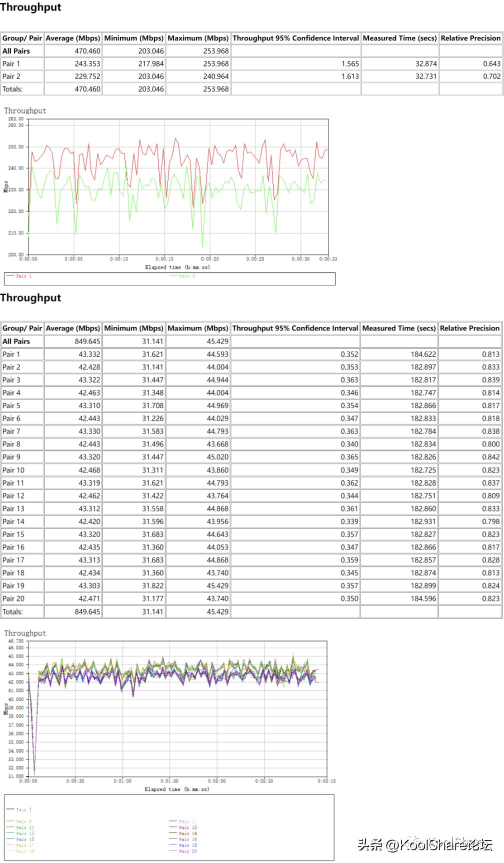Image resolution: width=504 pixels, height=863 pixels.
Task: Click the Pair 20 row label
Action: (x=13, y=598)
